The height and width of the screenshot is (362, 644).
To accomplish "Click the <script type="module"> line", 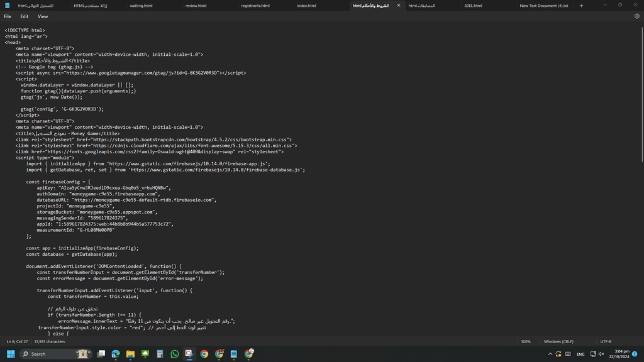I will (x=45, y=158).
